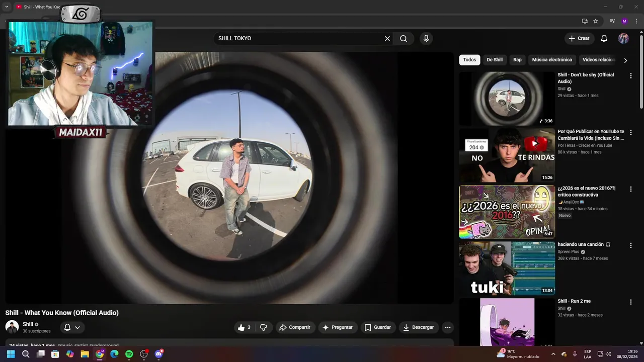
Task: Select the Rap filter chip
Action: point(517,60)
